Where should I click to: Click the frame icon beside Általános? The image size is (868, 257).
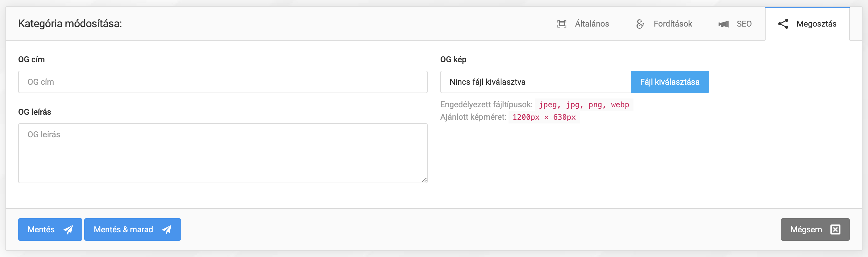(561, 24)
